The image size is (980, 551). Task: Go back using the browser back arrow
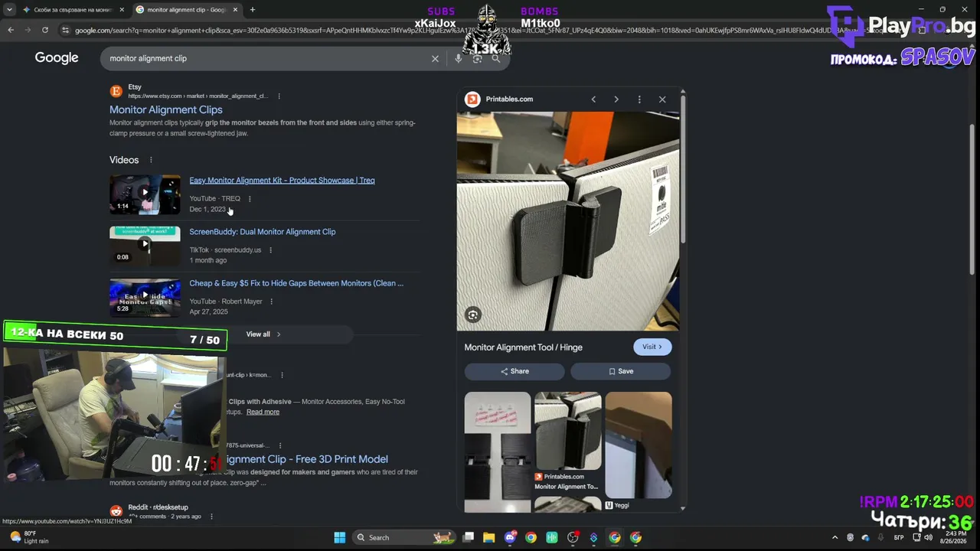click(11, 30)
